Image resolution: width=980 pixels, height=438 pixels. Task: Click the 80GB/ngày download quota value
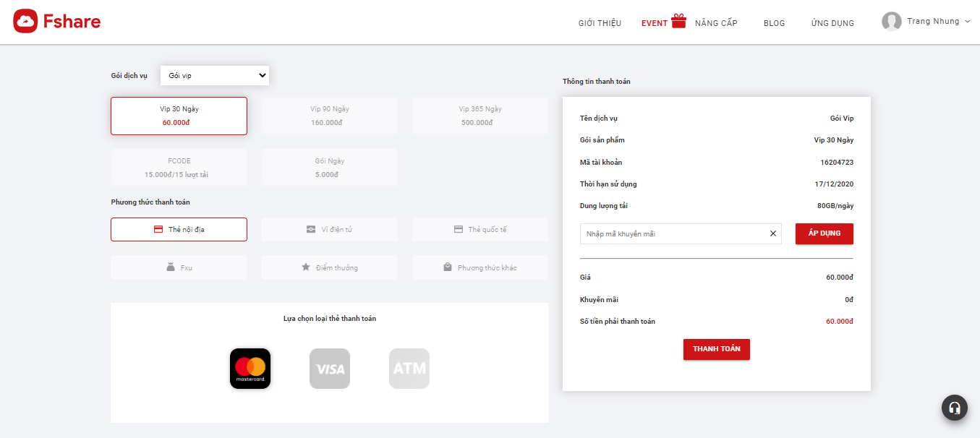(x=835, y=206)
